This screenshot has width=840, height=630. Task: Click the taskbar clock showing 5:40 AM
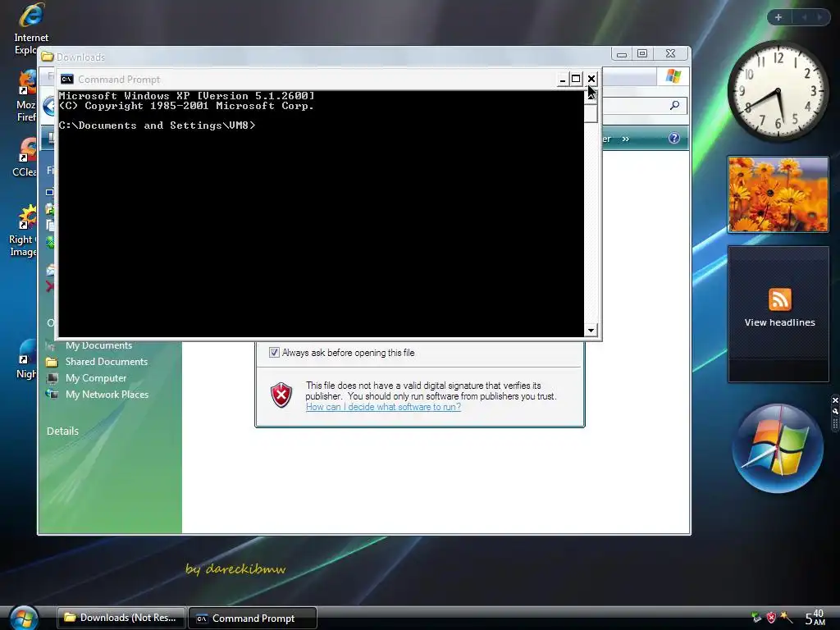815,618
